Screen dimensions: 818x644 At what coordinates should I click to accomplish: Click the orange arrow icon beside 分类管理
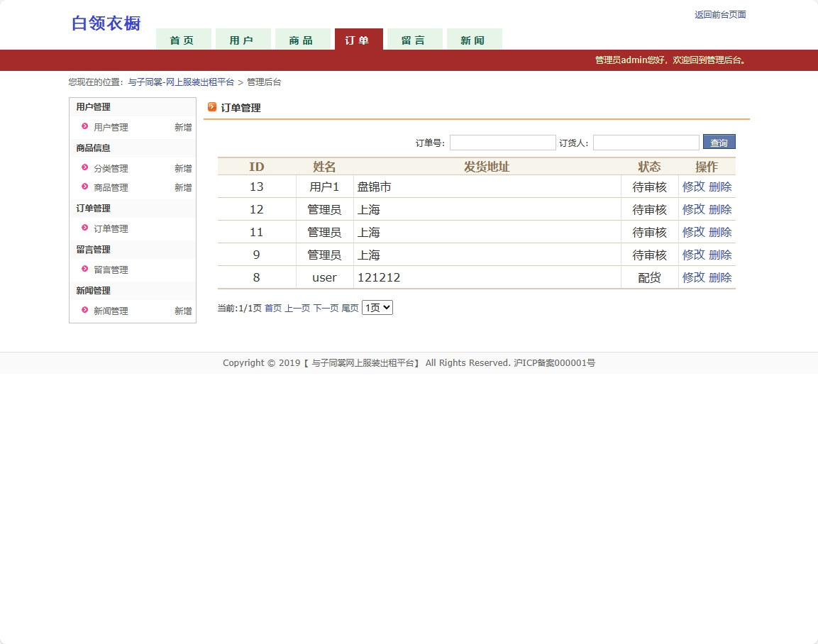click(x=84, y=168)
